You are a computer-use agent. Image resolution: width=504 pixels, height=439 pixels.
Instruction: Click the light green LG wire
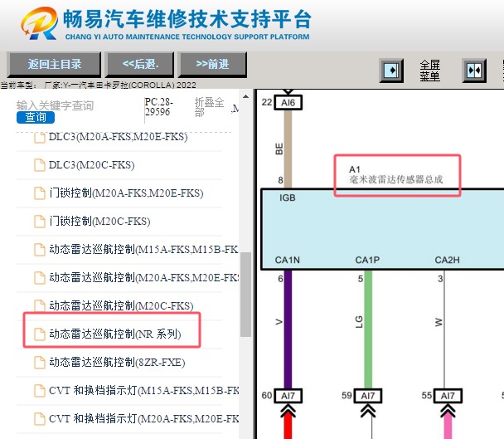pos(368,329)
